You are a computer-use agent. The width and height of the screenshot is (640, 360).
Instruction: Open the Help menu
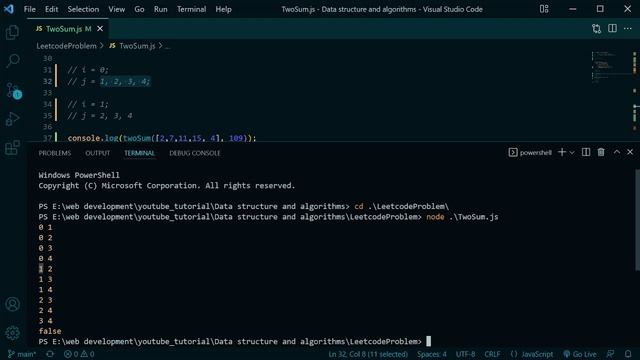point(223,9)
